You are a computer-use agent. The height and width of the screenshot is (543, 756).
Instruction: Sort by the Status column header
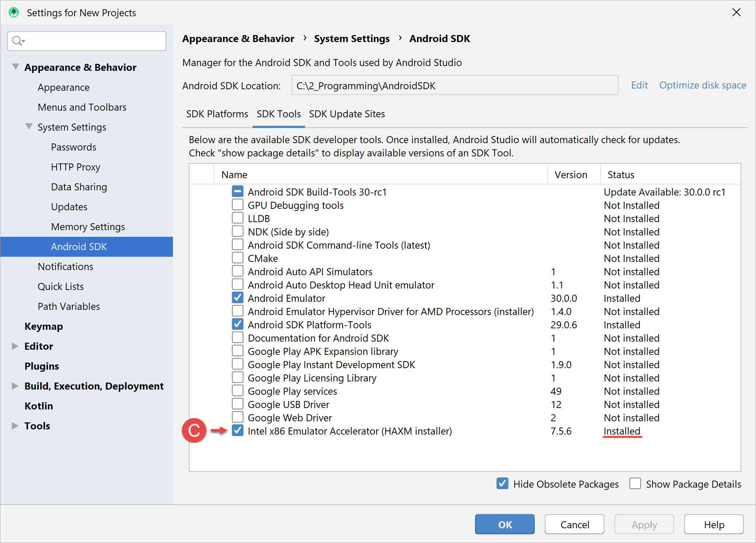pos(670,174)
